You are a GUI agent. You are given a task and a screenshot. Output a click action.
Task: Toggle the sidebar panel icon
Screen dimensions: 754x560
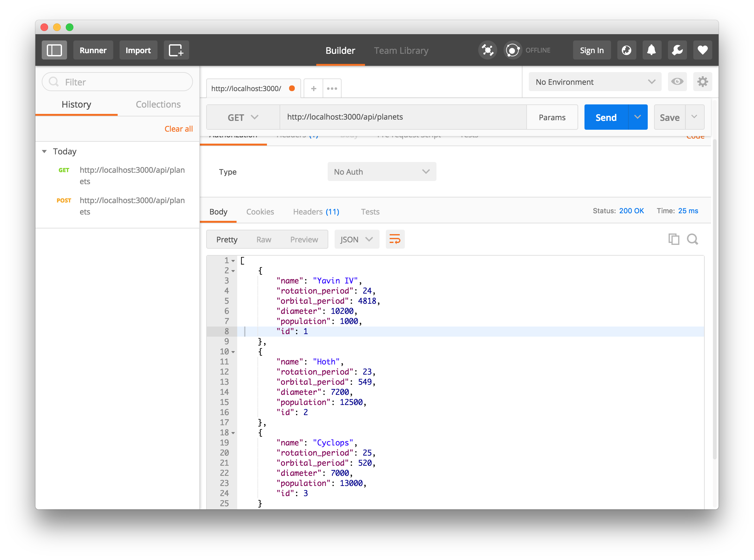pyautogui.click(x=54, y=50)
